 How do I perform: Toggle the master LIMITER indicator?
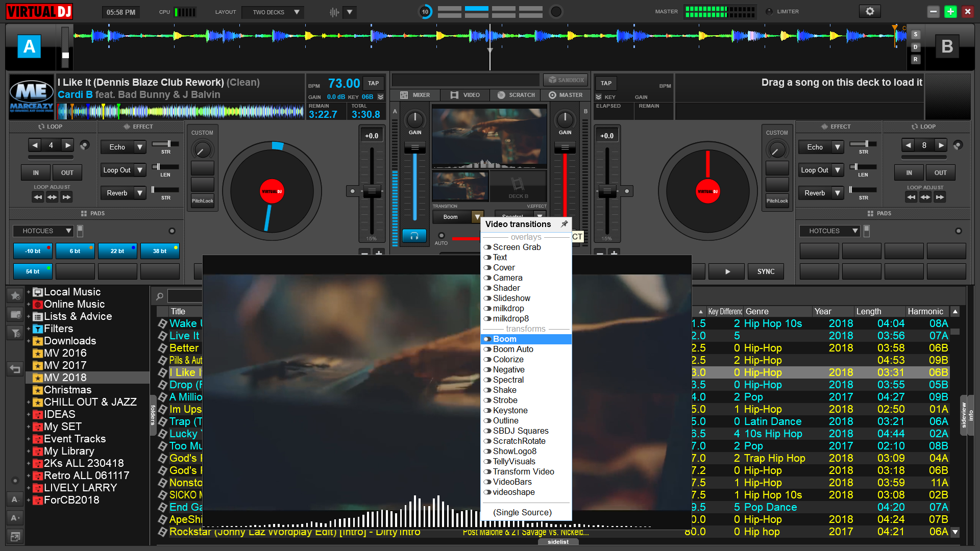769,11
